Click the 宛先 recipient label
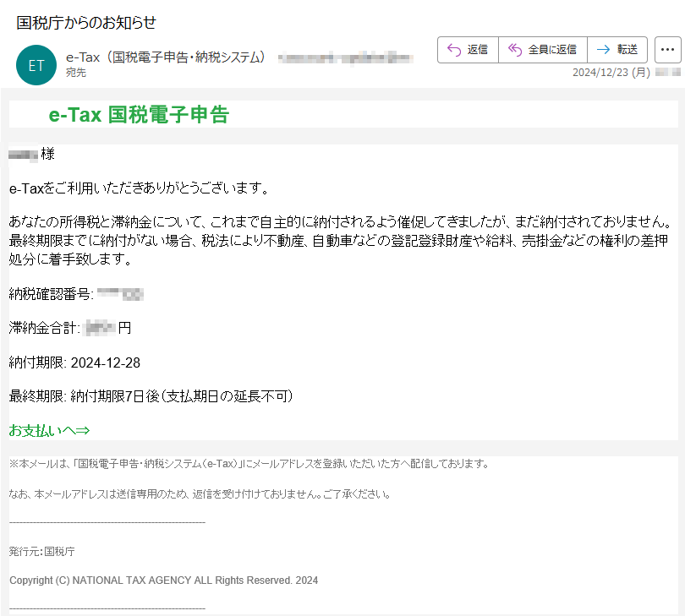The height and width of the screenshot is (616, 685). click(x=76, y=73)
